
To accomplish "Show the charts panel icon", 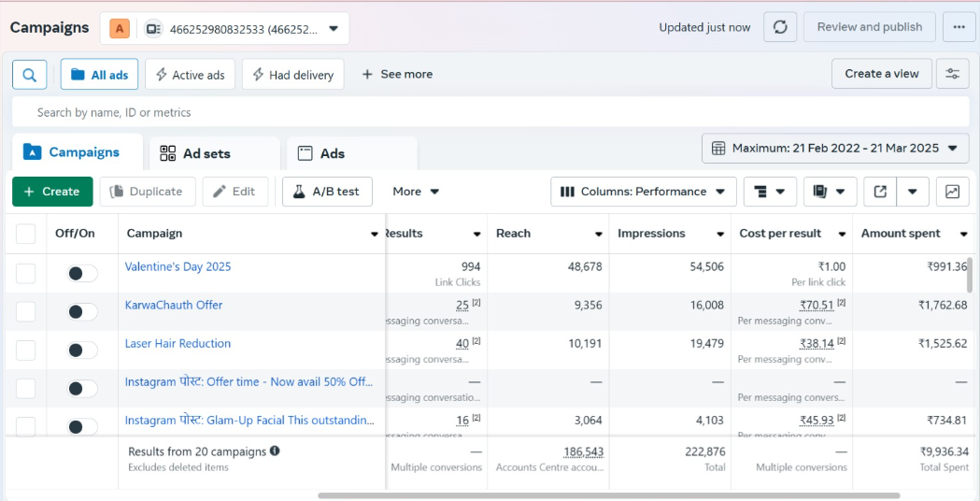I will (952, 192).
